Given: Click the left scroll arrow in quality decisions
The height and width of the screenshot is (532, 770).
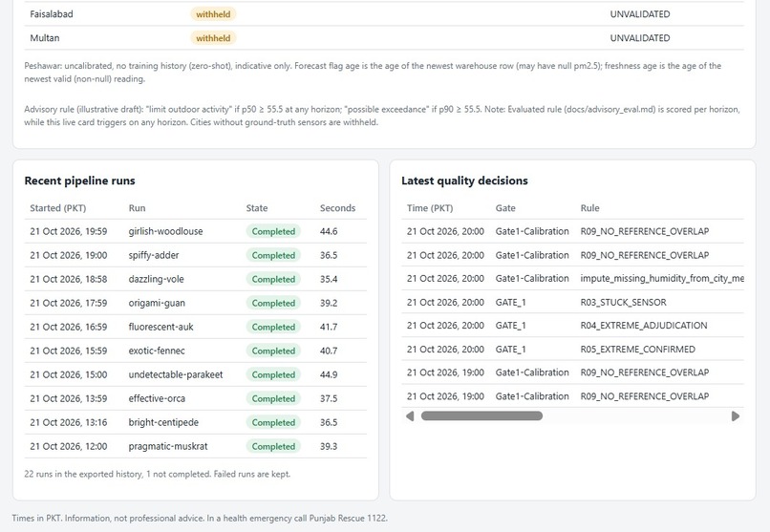Looking at the screenshot, I should 410,416.
